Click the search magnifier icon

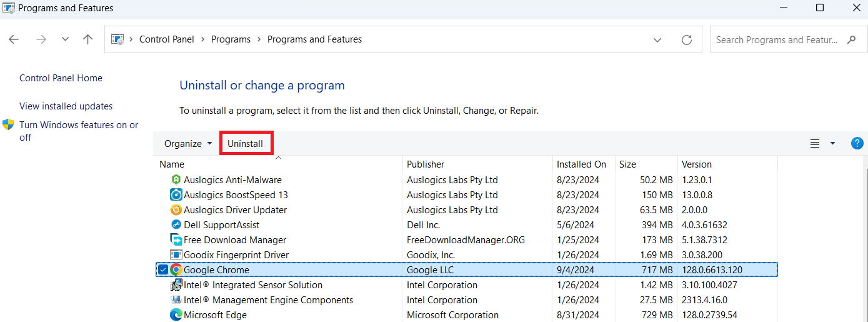coord(851,39)
